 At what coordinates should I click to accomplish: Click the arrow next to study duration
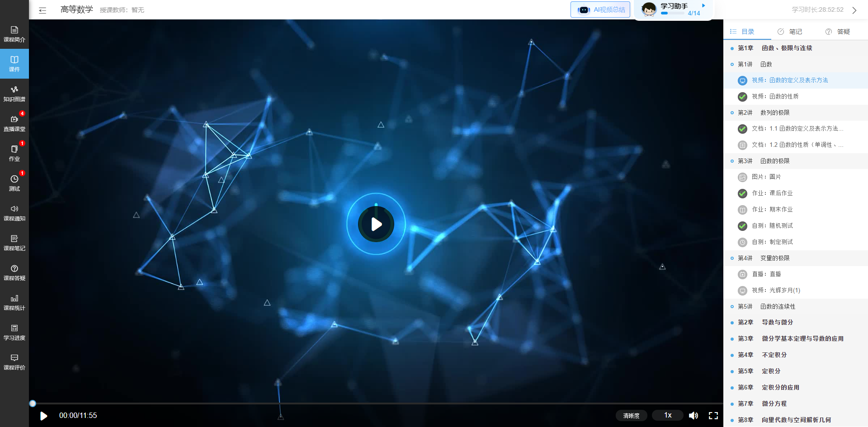pos(854,10)
